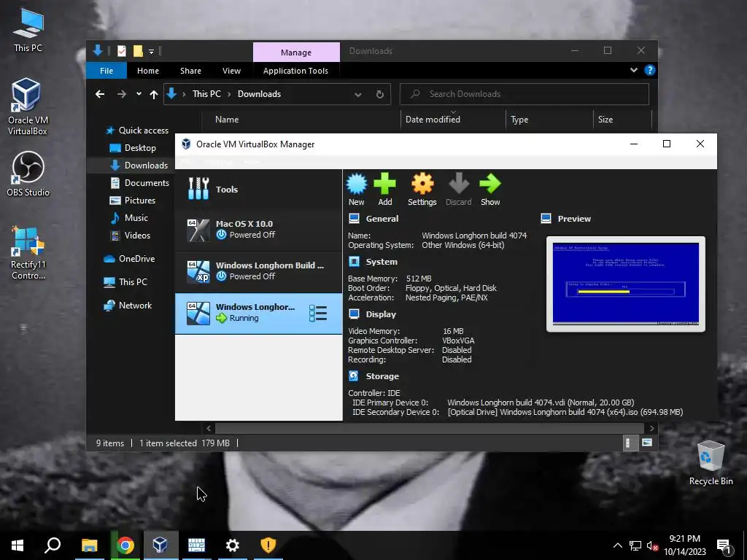Go forward in File Explorer
The height and width of the screenshot is (560, 747).
click(x=122, y=94)
